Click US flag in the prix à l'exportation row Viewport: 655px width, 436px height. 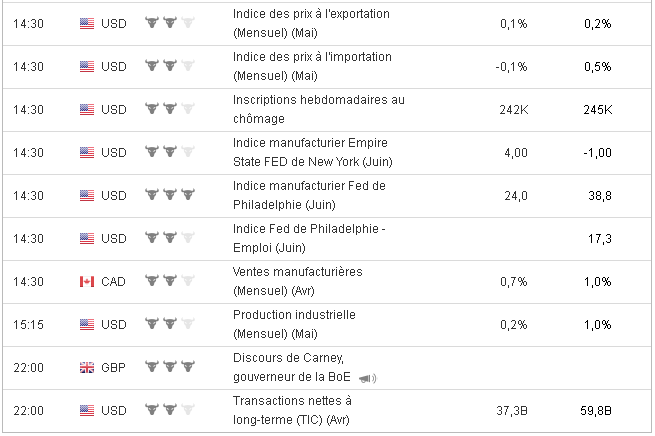click(86, 23)
